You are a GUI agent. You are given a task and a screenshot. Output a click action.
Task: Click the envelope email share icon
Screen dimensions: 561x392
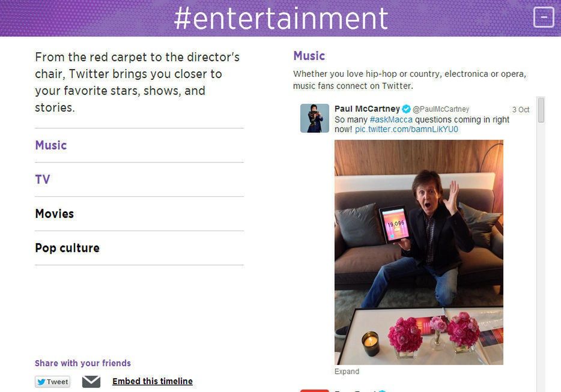[x=91, y=381]
